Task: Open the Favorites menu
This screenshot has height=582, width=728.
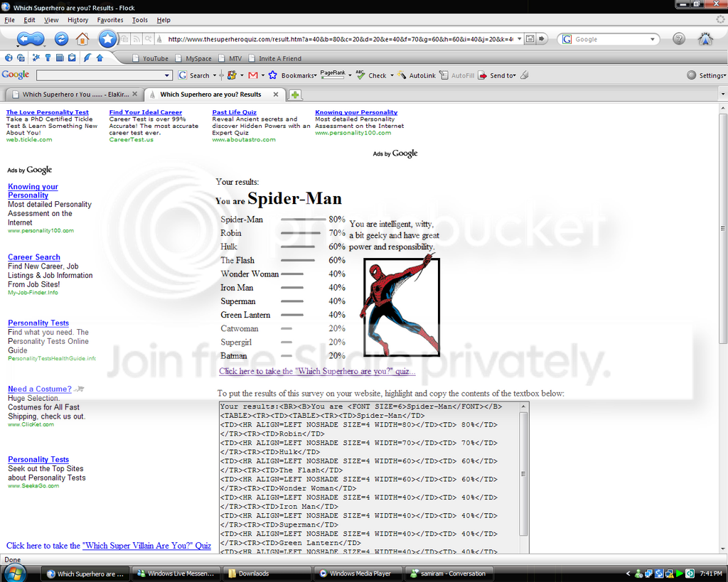Action: point(110,20)
